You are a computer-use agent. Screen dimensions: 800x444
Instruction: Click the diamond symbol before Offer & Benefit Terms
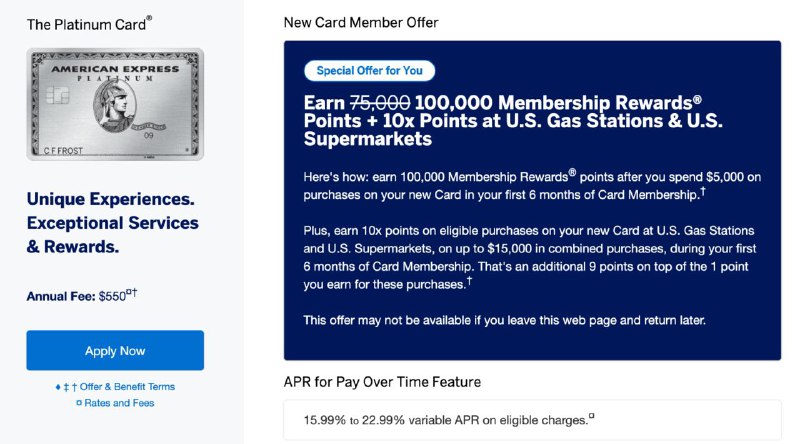(58, 387)
